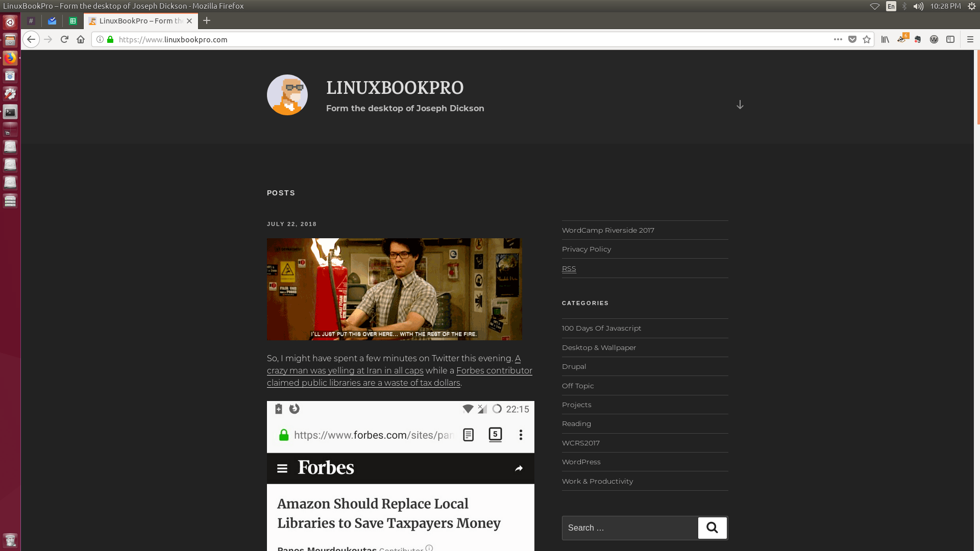Open the Trash in the dock
This screenshot has height=551, width=980.
(10, 540)
